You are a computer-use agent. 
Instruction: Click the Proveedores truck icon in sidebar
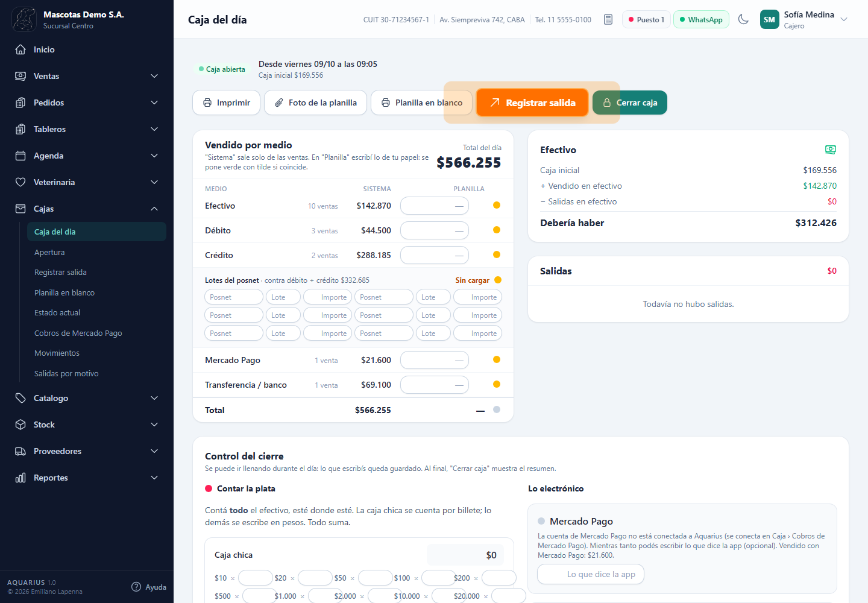[20, 451]
